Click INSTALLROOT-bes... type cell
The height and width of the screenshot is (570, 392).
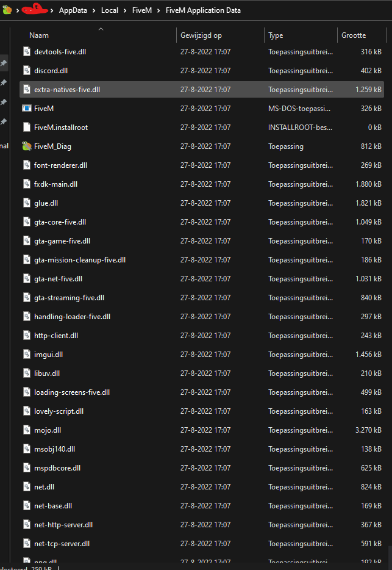coord(300,127)
